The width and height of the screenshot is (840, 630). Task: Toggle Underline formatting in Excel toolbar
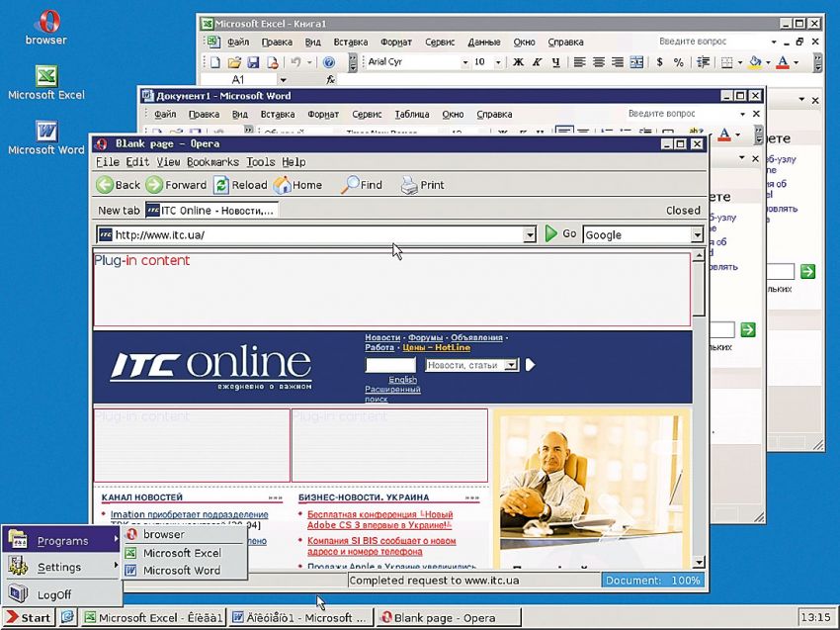557,62
